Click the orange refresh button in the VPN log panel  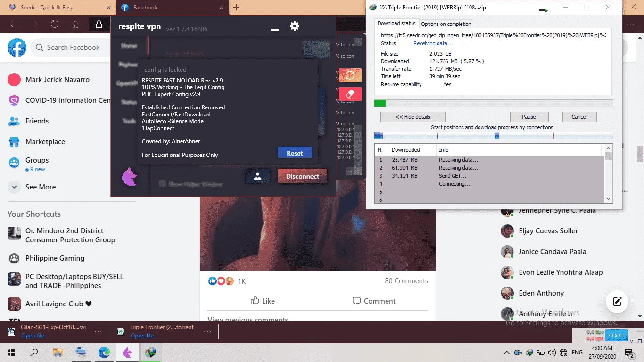[x=350, y=75]
